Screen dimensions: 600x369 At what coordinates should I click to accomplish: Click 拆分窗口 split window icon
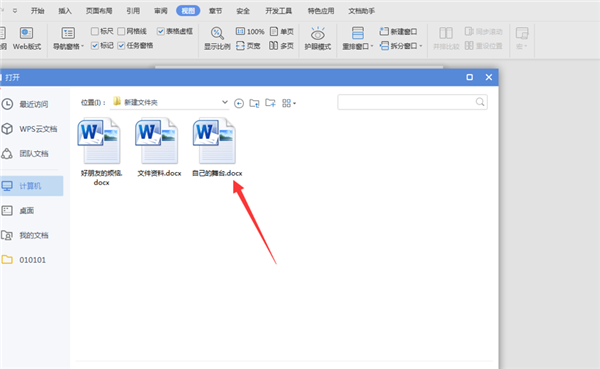(384, 46)
